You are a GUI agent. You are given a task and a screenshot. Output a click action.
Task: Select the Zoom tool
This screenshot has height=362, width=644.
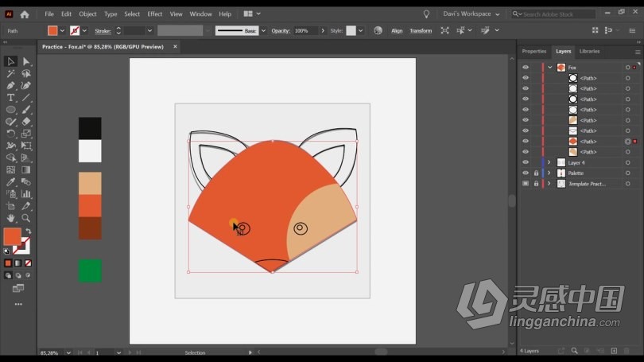tap(26, 218)
